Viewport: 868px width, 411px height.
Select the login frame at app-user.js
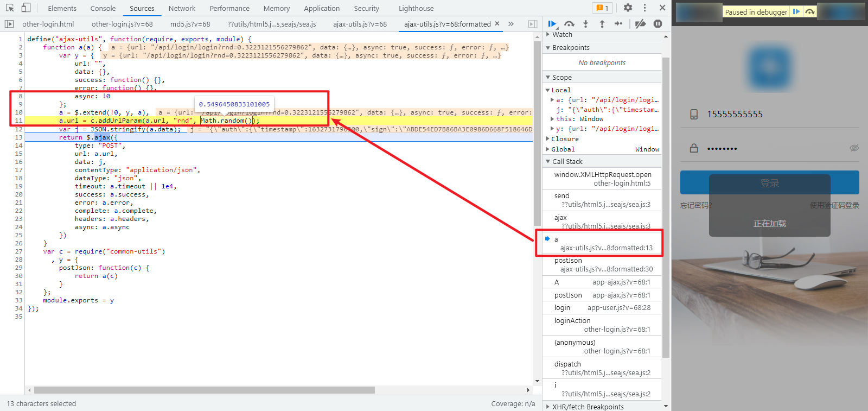(602, 308)
